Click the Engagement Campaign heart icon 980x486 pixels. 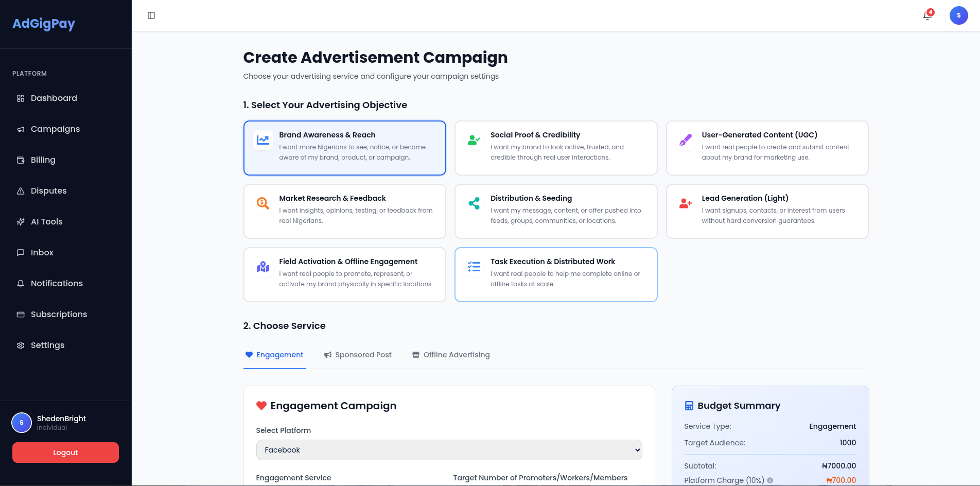click(261, 406)
